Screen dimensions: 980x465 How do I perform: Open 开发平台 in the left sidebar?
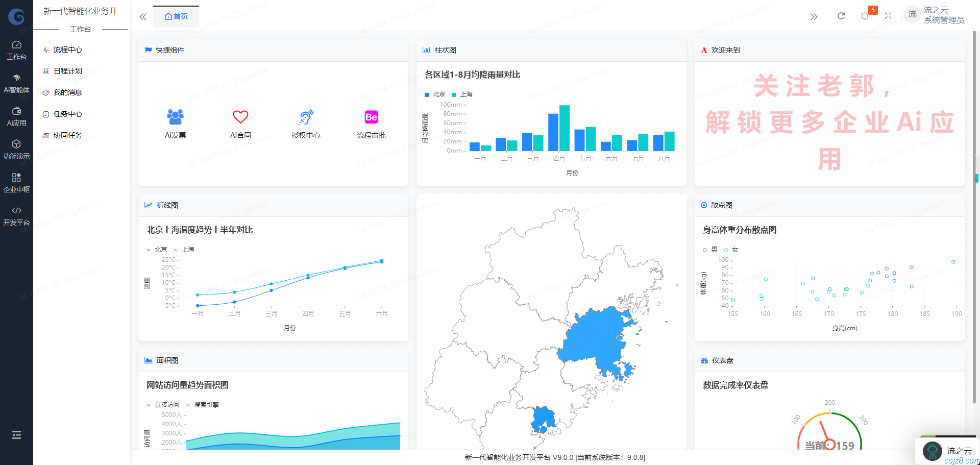[16, 216]
